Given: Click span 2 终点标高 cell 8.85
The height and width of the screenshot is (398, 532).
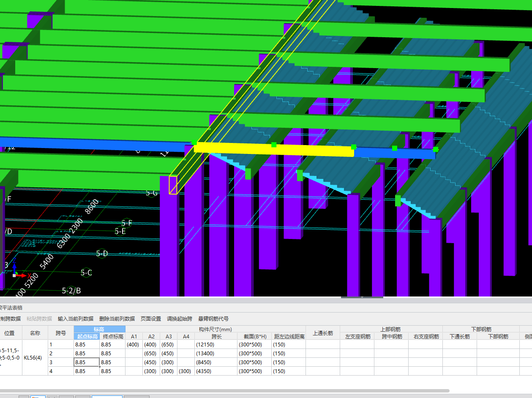Looking at the screenshot, I should pyautogui.click(x=112, y=353).
